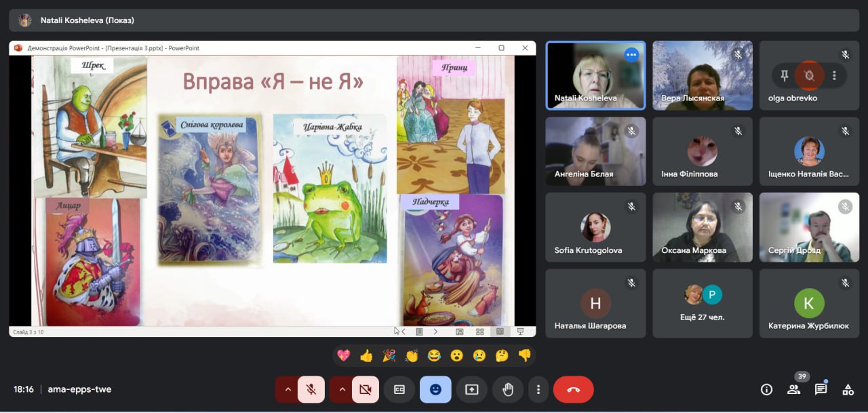The height and width of the screenshot is (413, 868).
Task: Send the party popper reaction
Action: 389,355
